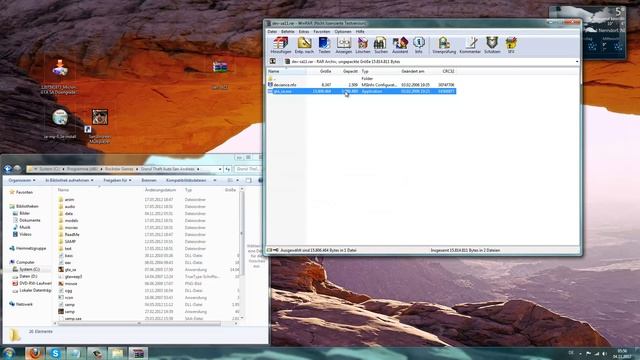Open Firefox from the taskbar

click(35, 353)
